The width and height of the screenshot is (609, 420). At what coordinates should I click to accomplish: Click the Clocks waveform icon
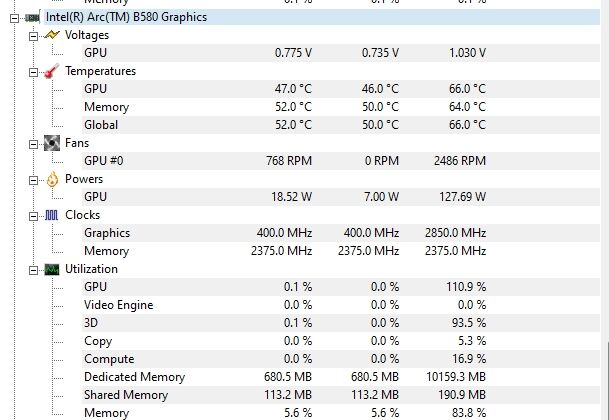[52, 215]
